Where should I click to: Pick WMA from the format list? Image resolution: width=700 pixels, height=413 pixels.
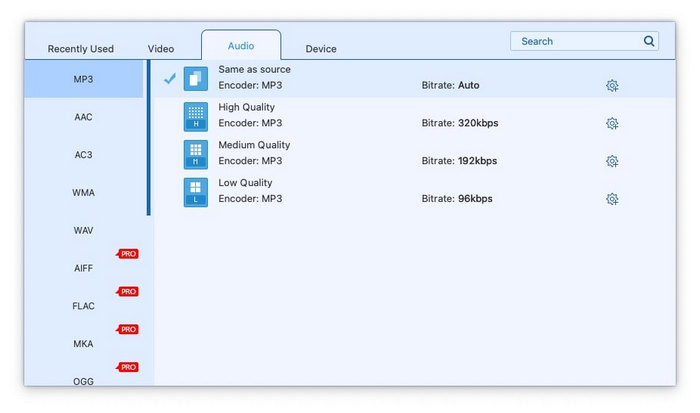[84, 193]
